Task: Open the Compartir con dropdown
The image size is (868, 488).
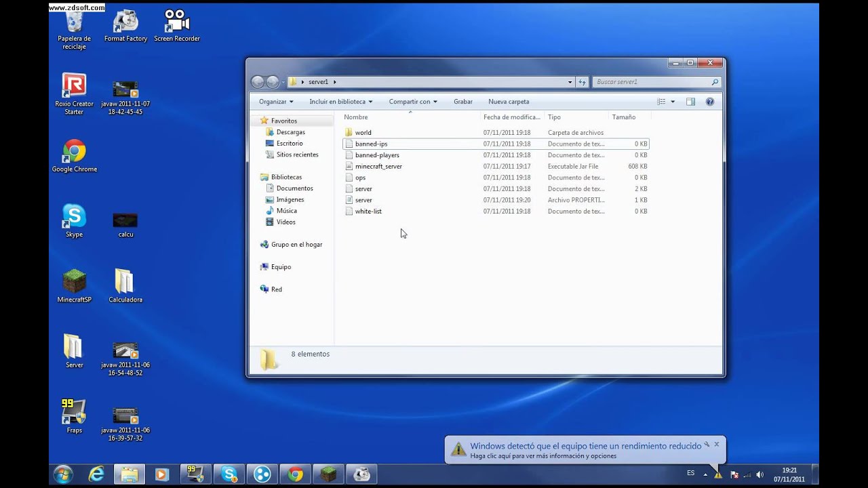Action: click(413, 102)
